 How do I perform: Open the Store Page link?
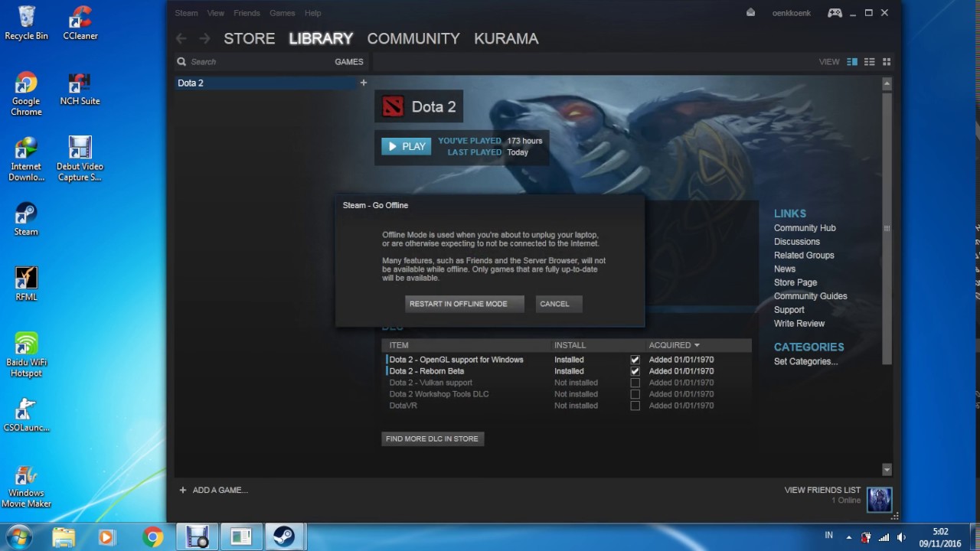[795, 282]
